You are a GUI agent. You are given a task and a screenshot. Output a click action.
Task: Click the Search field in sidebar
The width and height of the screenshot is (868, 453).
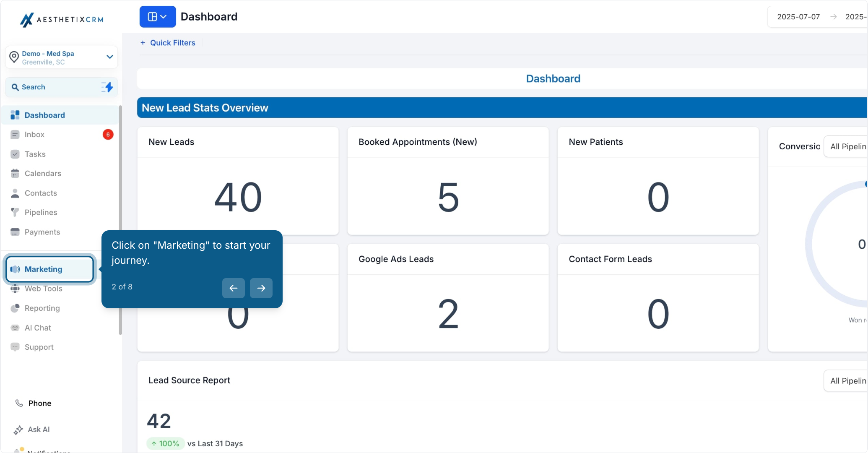[61, 87]
